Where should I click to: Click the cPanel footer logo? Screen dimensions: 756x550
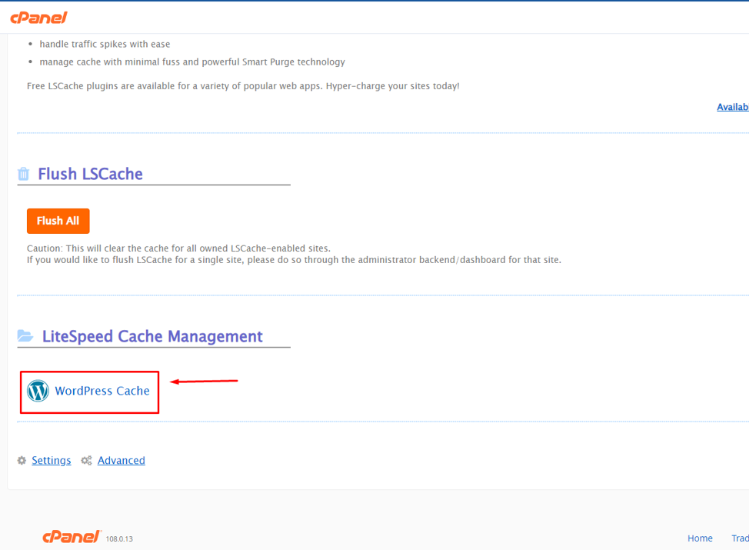(x=72, y=536)
